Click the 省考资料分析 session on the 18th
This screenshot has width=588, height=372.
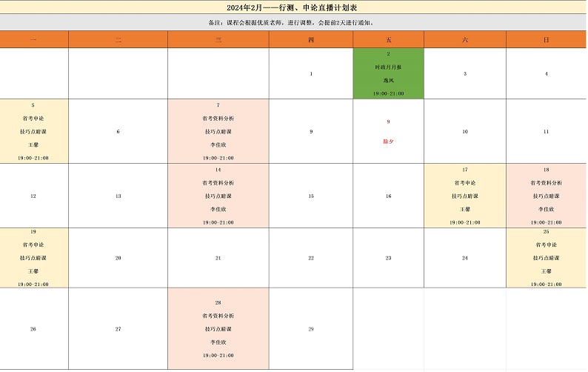[546, 196]
